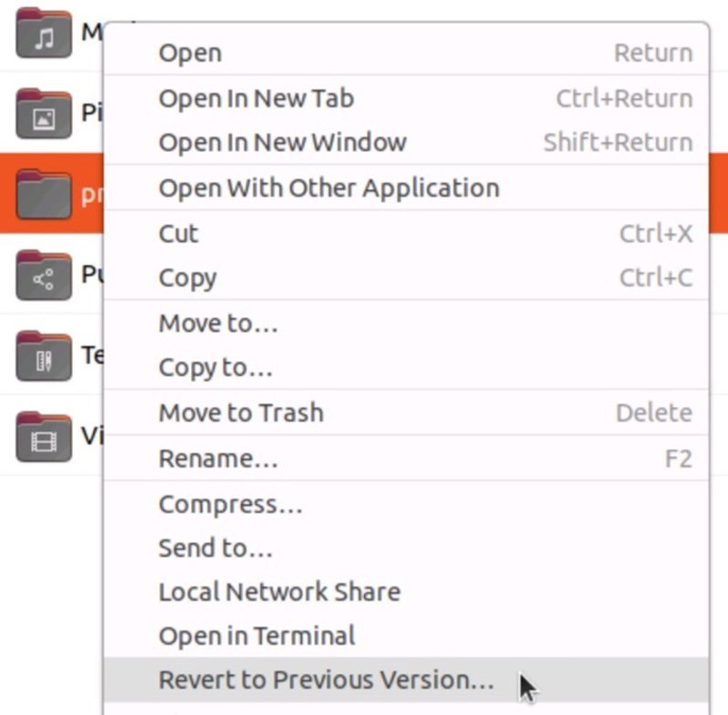
Task: Compress the selected folder
Action: click(x=230, y=504)
